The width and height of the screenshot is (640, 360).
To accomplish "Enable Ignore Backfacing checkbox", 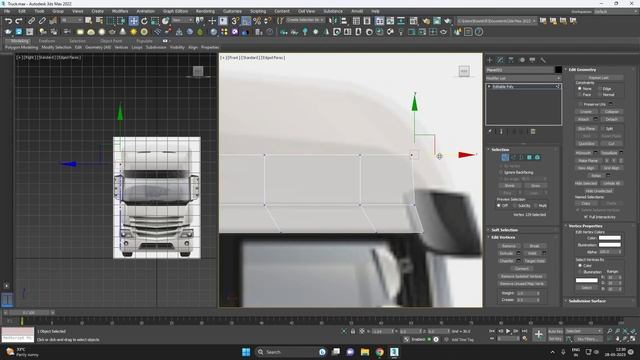I will click(x=501, y=173).
